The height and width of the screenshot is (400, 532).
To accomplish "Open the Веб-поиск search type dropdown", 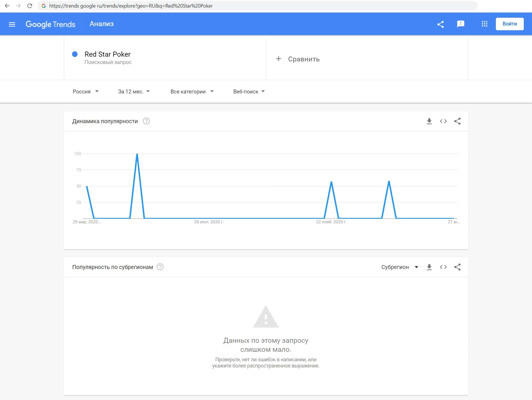I will pyautogui.click(x=249, y=91).
